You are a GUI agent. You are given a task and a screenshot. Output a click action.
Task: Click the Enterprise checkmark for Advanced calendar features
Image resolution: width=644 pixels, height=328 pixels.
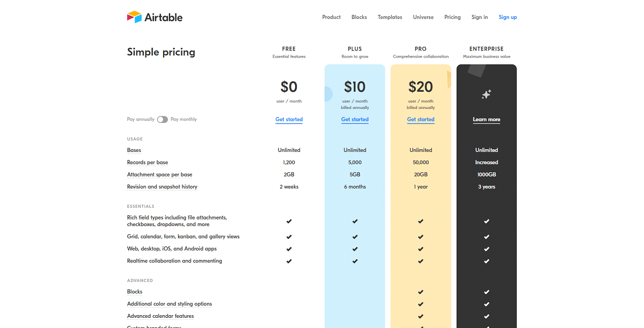click(486, 316)
